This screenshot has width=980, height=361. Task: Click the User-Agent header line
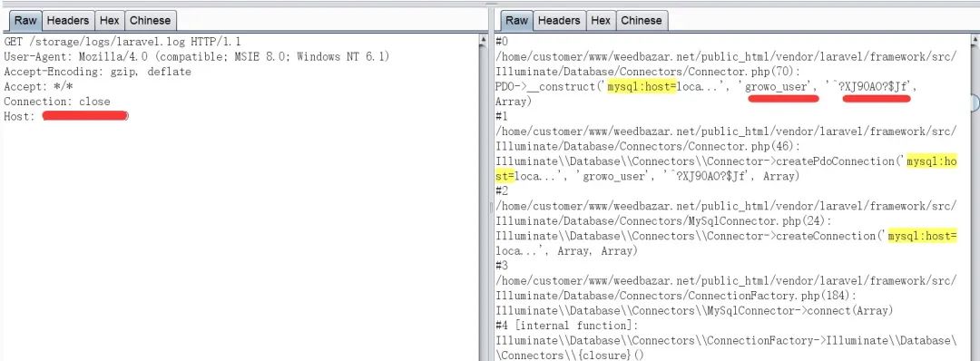coord(197,57)
